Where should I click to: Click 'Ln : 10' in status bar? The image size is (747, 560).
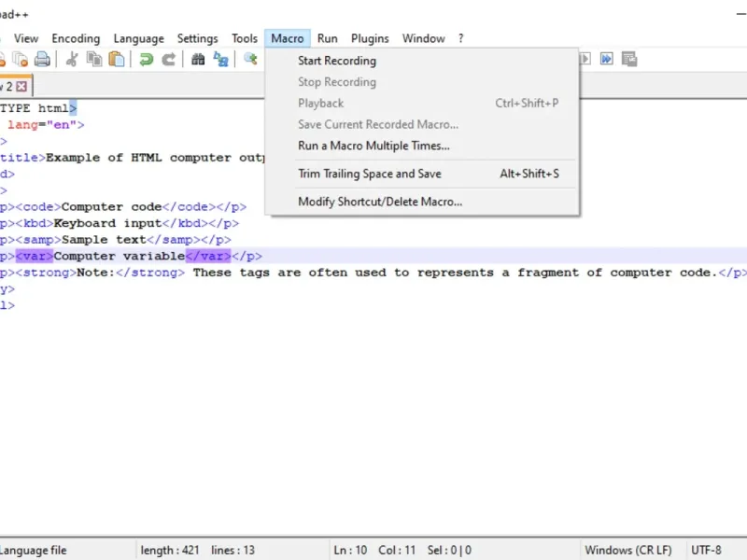coord(350,551)
